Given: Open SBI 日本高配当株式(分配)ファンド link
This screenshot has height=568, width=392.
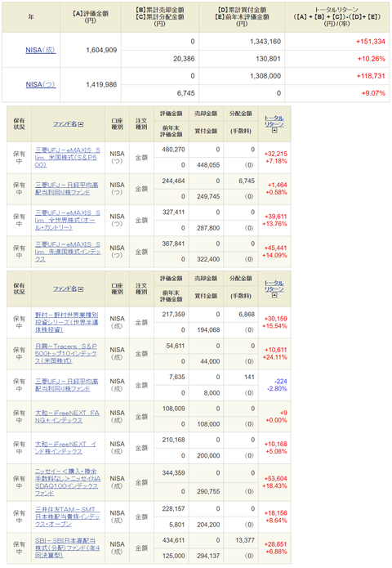Looking at the screenshot, I should [67, 548].
